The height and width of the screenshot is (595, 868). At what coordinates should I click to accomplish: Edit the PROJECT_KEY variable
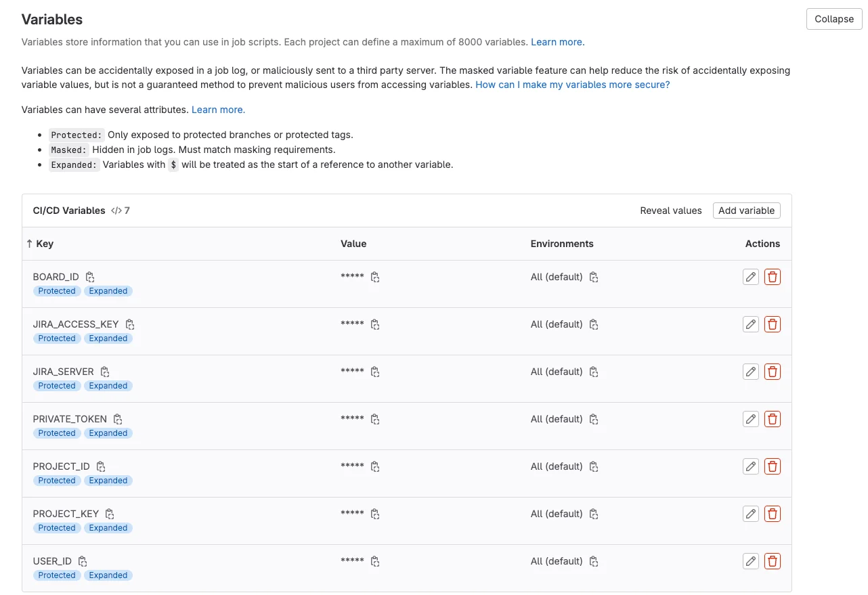[750, 513]
